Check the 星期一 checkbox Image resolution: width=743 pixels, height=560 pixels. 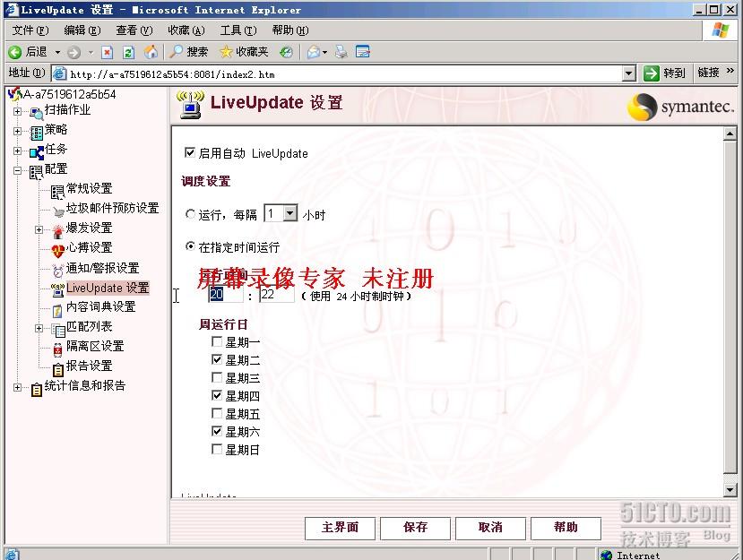coord(217,341)
